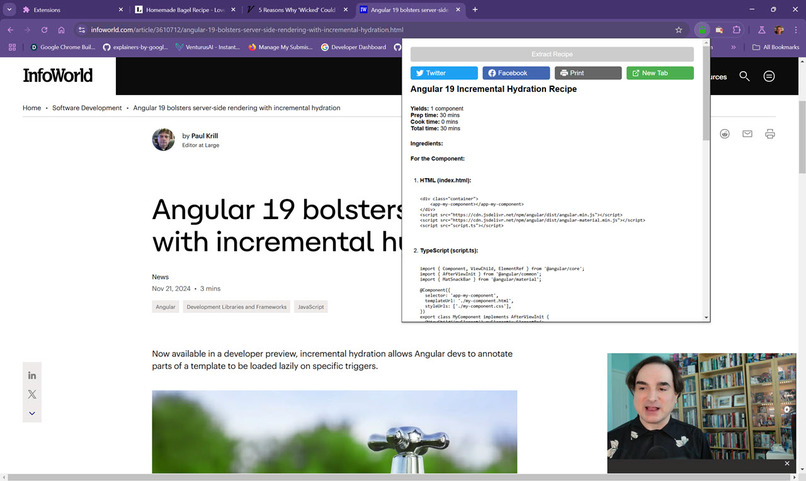Open All Bookmarks folder

pyautogui.click(x=776, y=47)
